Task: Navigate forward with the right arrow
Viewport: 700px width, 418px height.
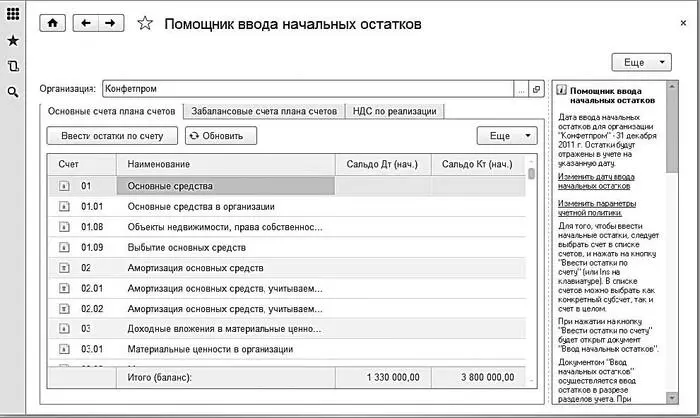Action: (110, 23)
